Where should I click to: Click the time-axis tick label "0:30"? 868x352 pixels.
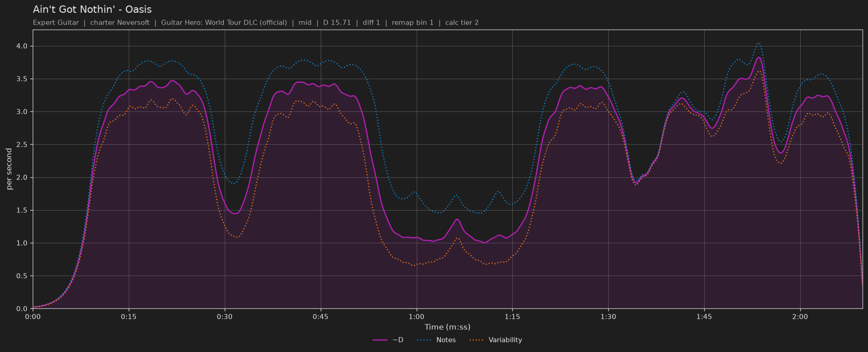(225, 317)
